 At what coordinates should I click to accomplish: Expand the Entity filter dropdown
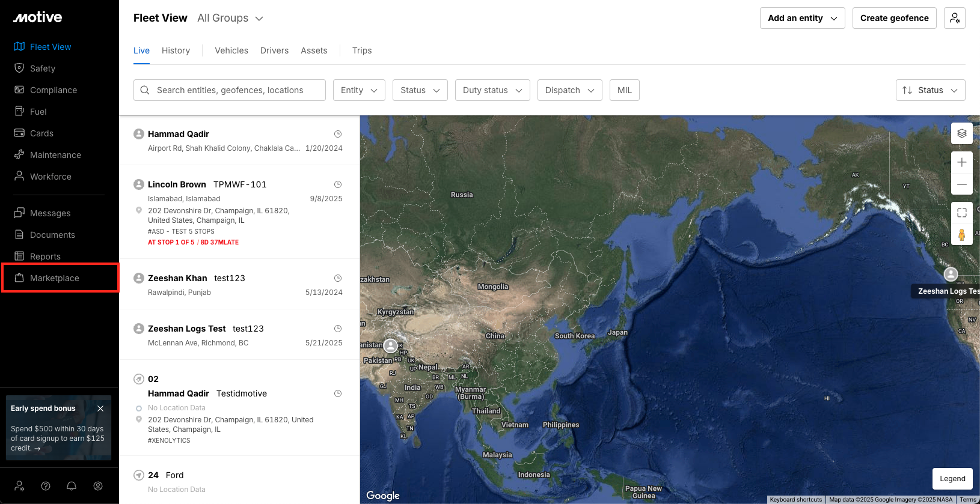tap(359, 90)
